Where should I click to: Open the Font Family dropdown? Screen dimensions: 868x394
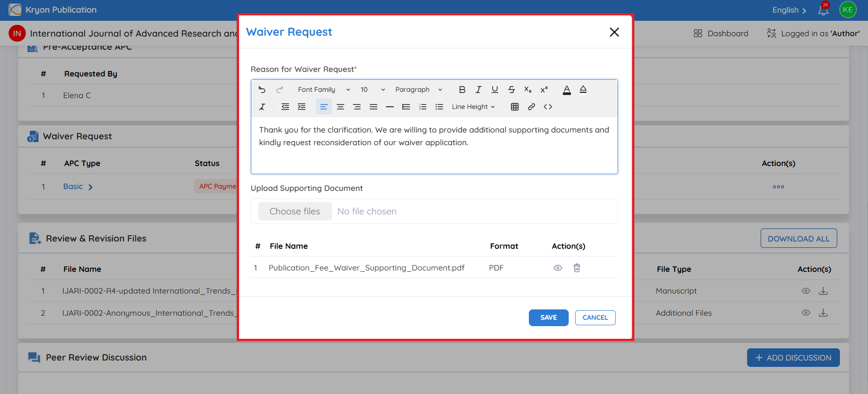tap(324, 90)
